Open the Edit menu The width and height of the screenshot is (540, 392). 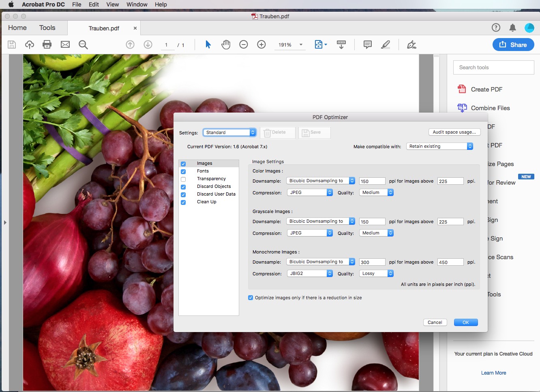[x=94, y=4]
